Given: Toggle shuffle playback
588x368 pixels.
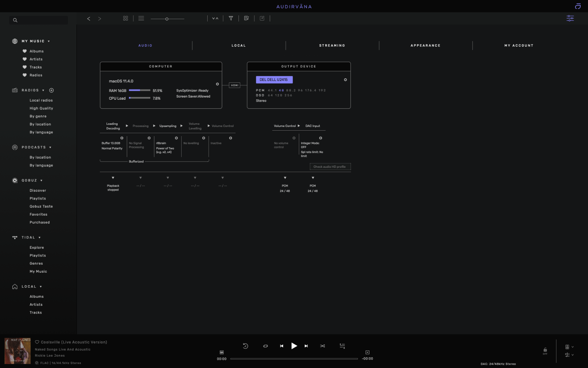Looking at the screenshot, I should point(322,346).
